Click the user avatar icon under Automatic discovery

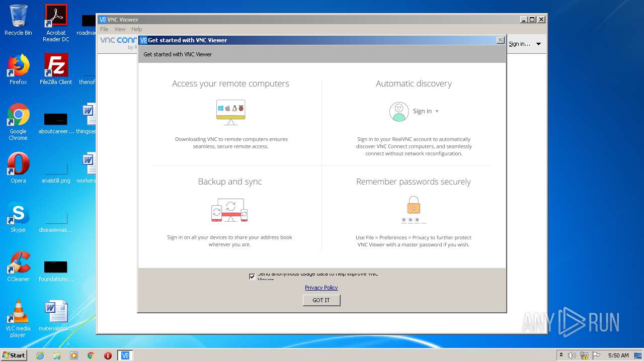(399, 112)
